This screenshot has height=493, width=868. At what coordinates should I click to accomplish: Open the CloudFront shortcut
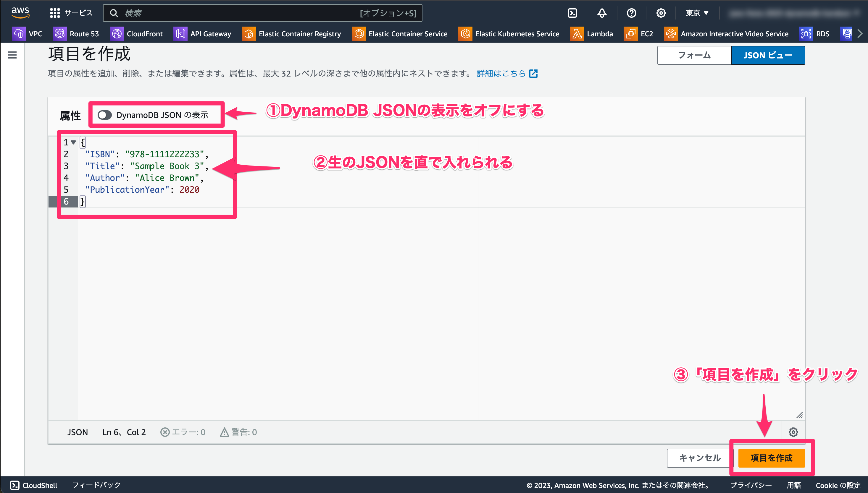point(136,34)
